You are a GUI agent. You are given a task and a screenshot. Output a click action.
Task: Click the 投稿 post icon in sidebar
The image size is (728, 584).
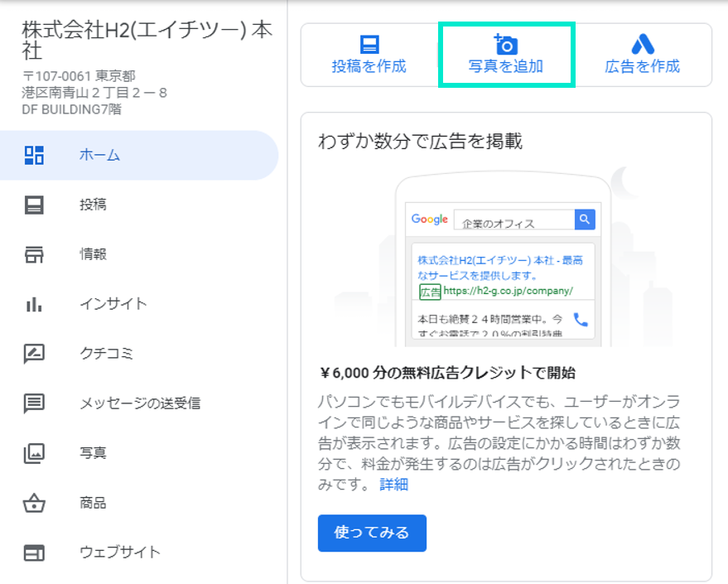pos(34,205)
